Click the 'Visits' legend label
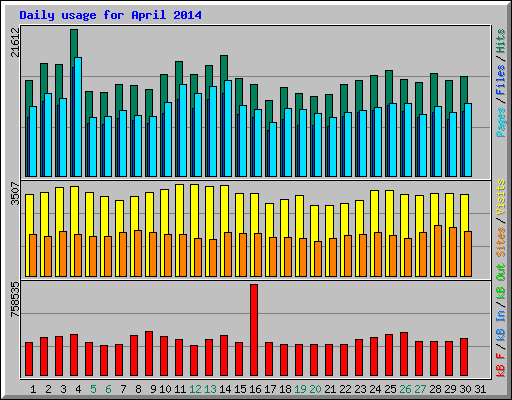 pos(501,197)
